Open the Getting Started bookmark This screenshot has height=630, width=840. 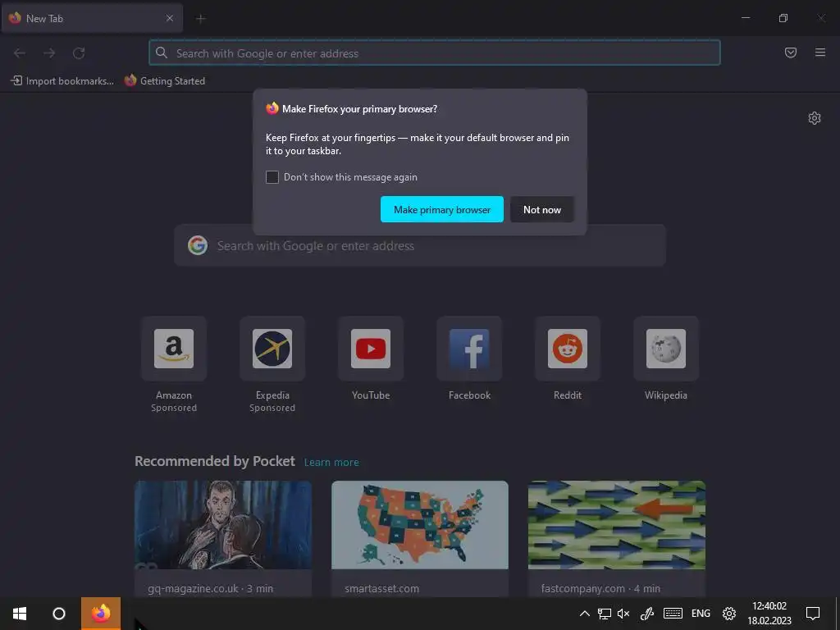164,81
